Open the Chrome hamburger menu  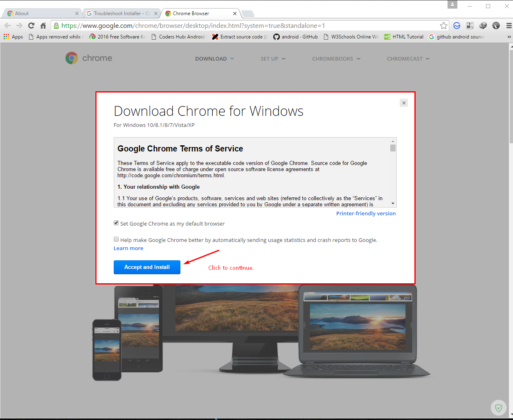click(509, 25)
